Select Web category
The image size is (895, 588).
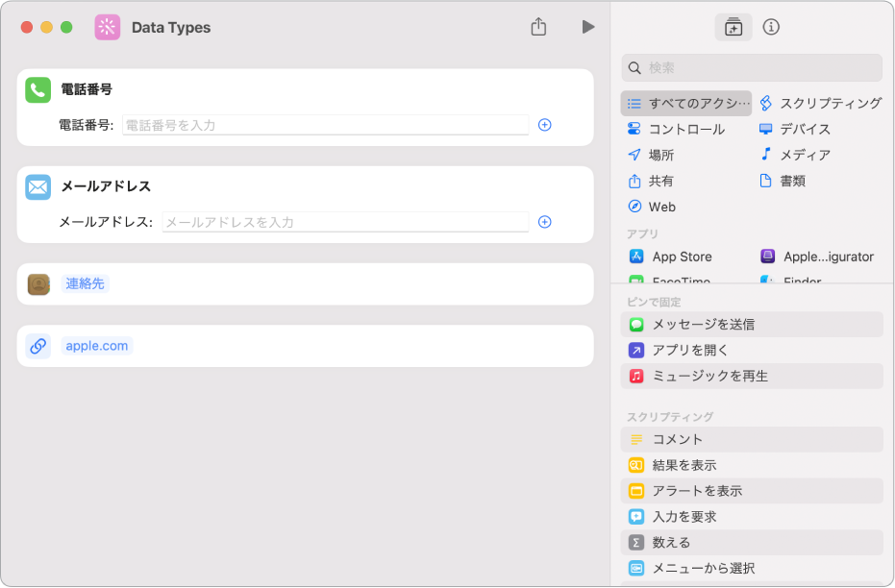pyautogui.click(x=651, y=207)
